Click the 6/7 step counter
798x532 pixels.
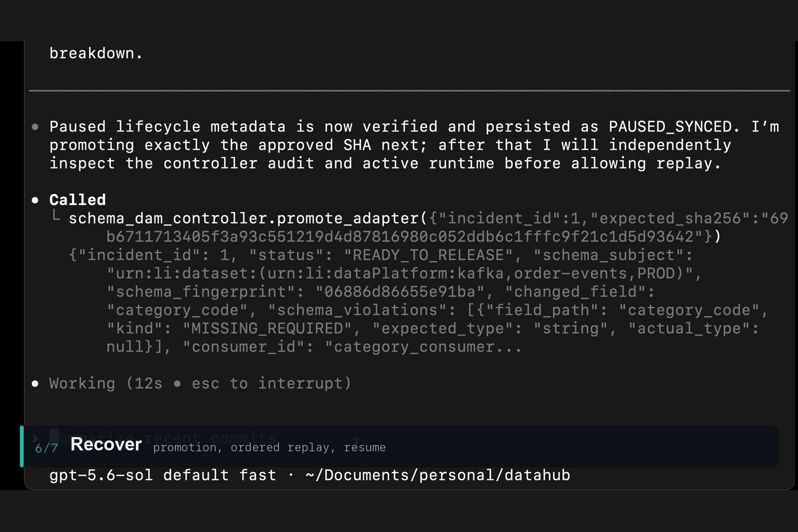point(47,448)
